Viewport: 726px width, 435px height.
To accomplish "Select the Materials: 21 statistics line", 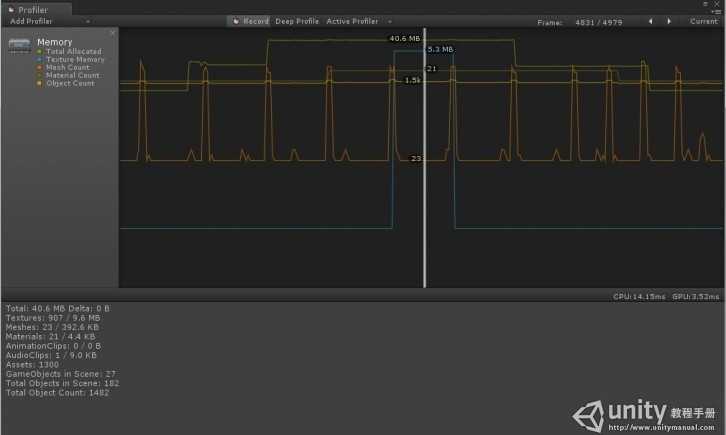I will tap(50, 336).
